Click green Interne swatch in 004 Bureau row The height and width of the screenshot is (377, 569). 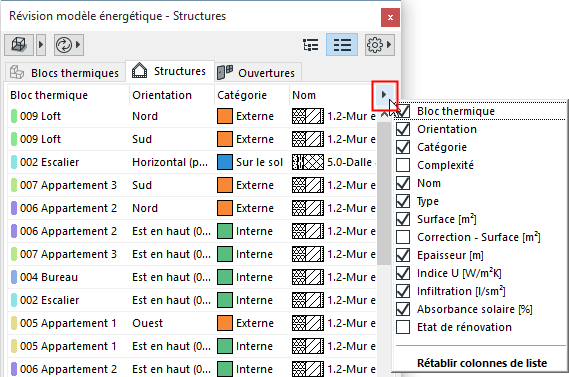tap(225, 277)
